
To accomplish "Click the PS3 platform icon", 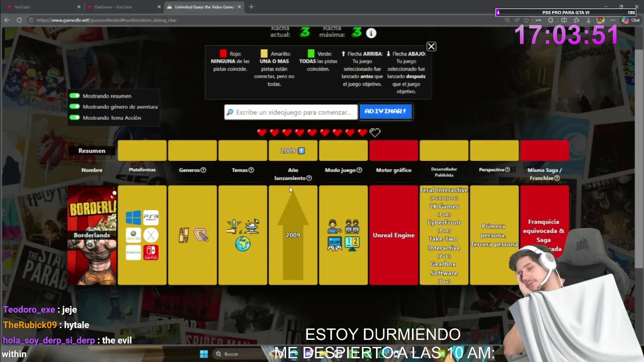I will (x=150, y=218).
